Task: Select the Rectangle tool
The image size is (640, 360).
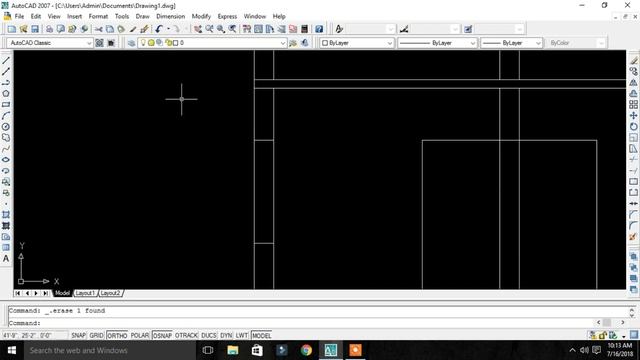Action: click(x=6, y=104)
